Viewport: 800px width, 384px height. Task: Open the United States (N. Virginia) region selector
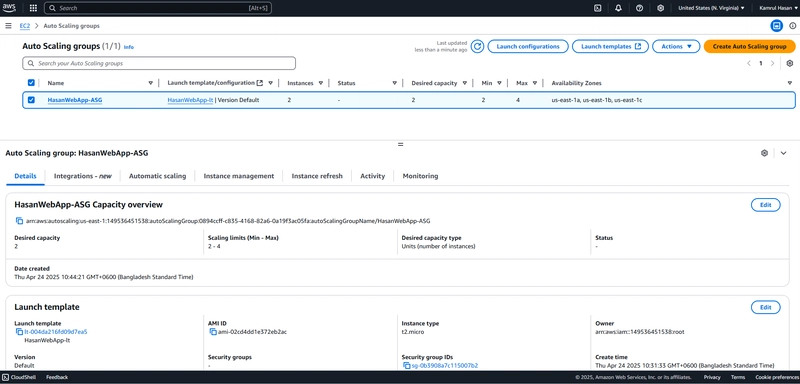[711, 8]
